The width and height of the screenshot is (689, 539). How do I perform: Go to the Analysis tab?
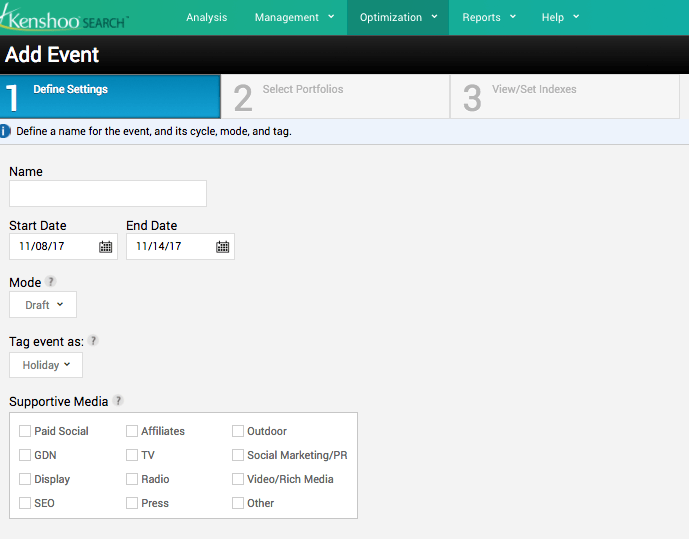207,18
